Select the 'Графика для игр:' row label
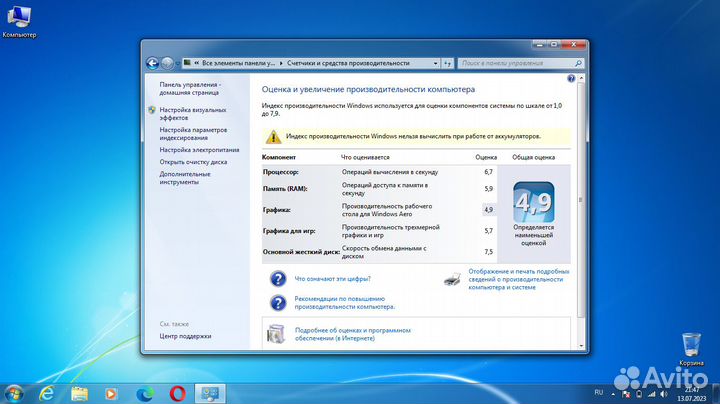 pos(289,231)
